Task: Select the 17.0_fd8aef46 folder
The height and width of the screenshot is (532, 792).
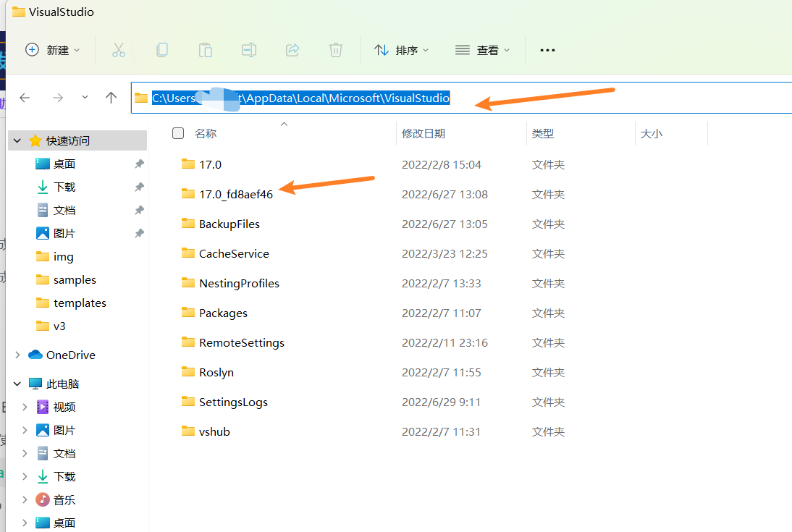Action: (235, 194)
